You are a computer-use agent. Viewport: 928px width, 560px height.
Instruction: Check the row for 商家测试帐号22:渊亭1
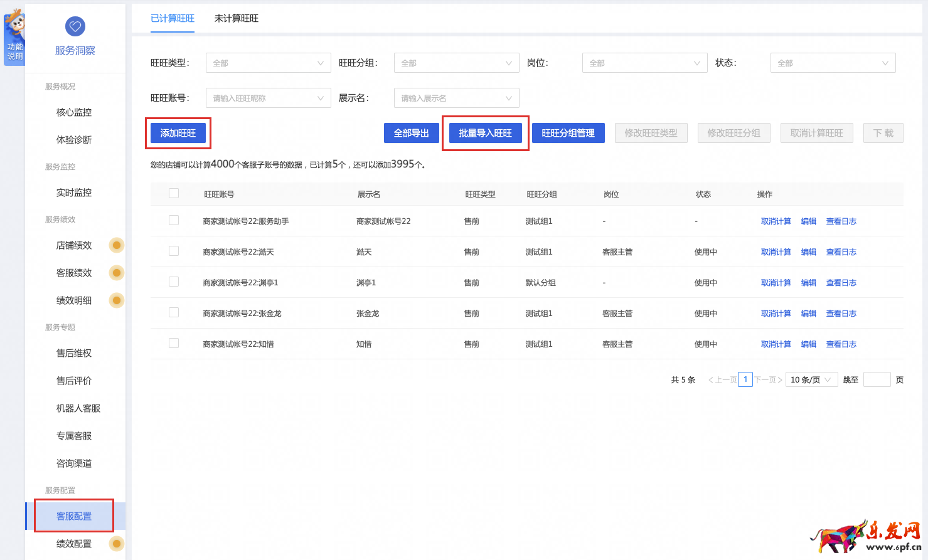174,282
